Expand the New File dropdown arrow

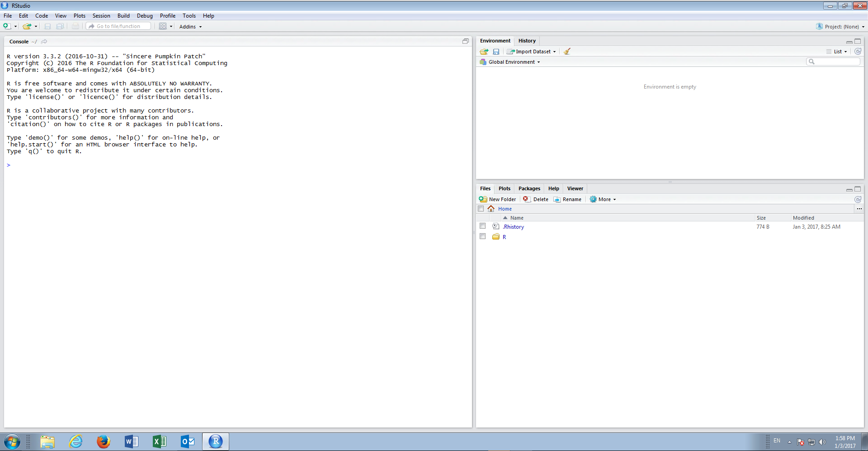coord(15,27)
